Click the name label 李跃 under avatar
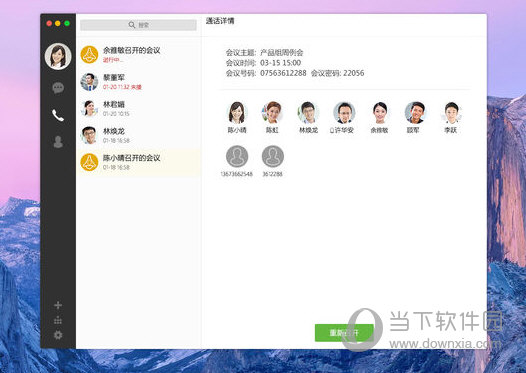 (451, 130)
